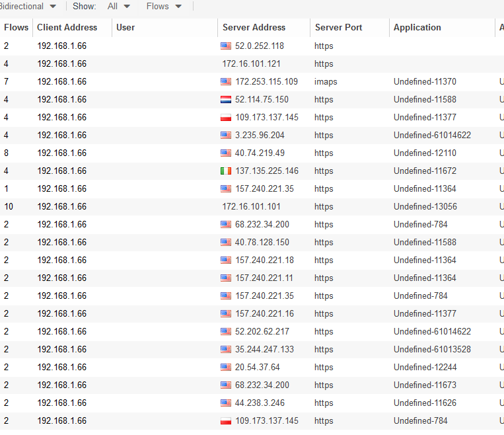Image resolution: width=504 pixels, height=435 pixels.
Task: Click the Application column header
Action: pyautogui.click(x=417, y=28)
